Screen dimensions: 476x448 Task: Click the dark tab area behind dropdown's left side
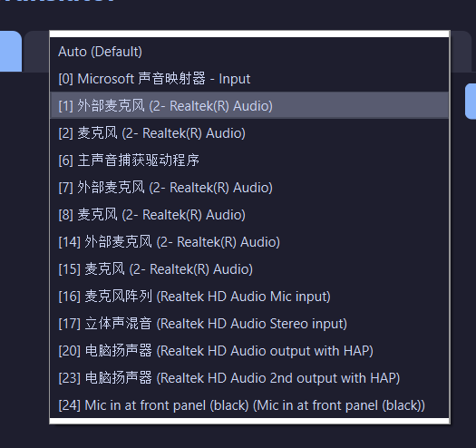[37, 52]
